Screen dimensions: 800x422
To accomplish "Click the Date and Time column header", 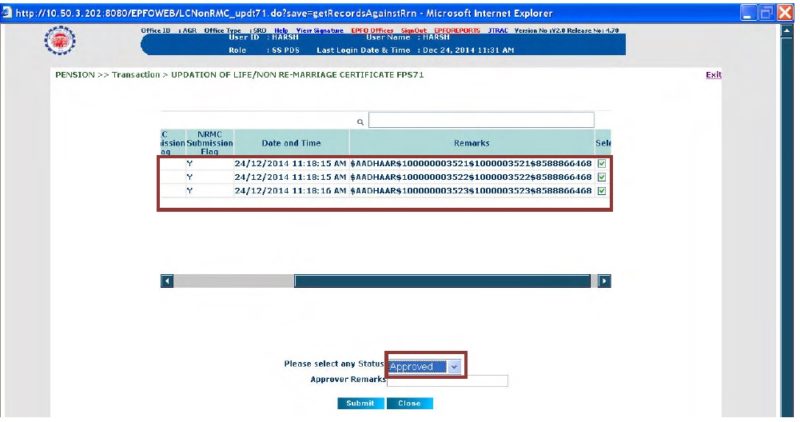I will (290, 143).
